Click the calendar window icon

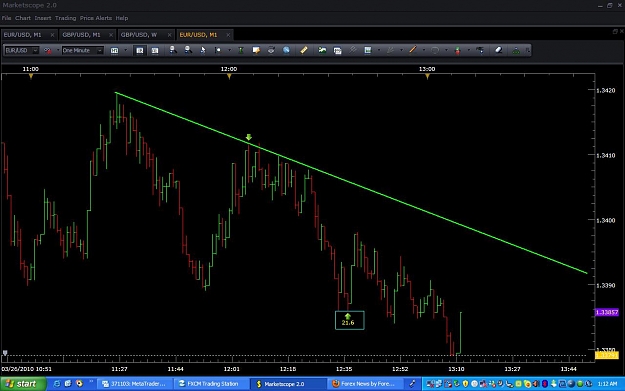tap(338, 51)
